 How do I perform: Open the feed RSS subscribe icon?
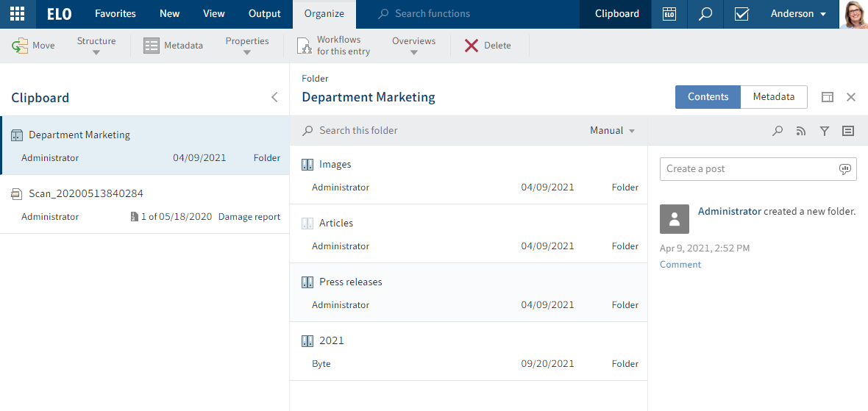(801, 131)
